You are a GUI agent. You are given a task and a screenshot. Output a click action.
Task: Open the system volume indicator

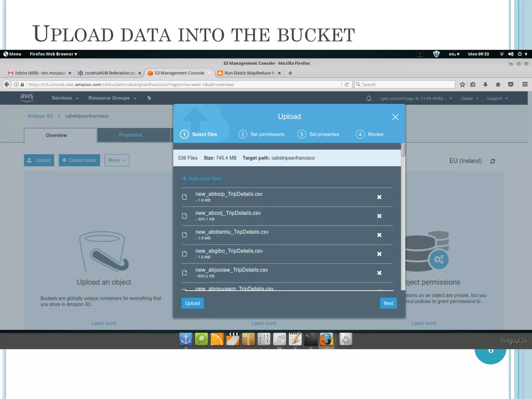511,54
